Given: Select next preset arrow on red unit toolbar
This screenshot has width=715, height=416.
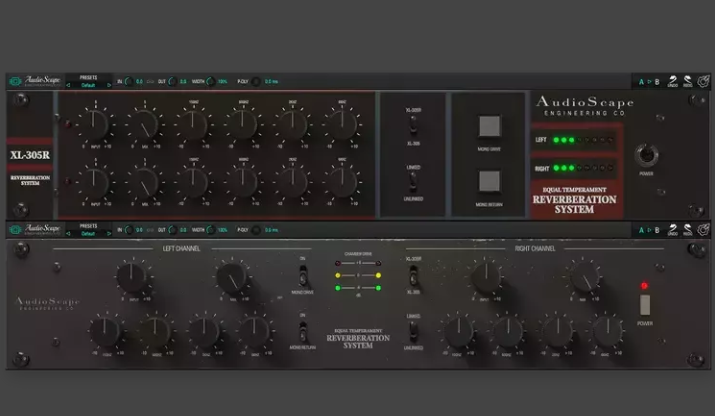Looking at the screenshot, I should 109,85.
